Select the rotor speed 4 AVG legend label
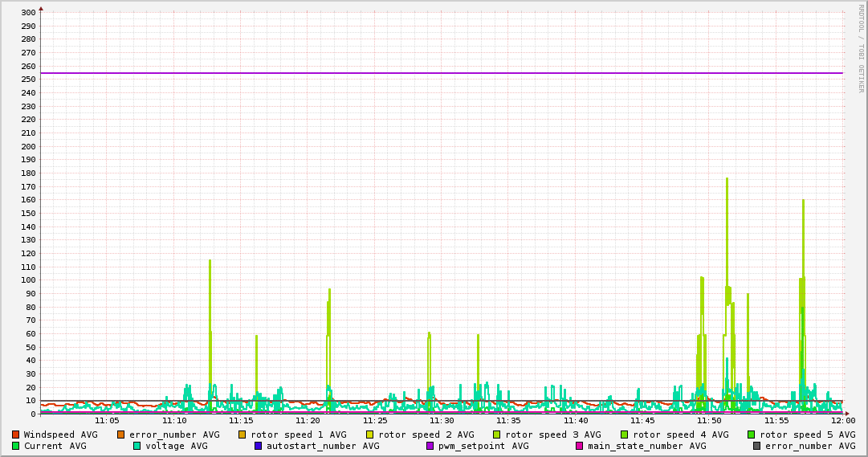The width and height of the screenshot is (868, 457). 681,435
